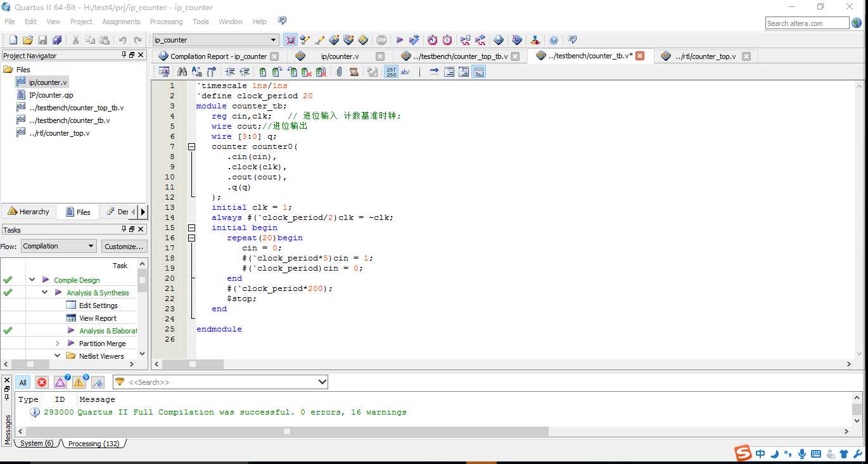The image size is (868, 464).
Task: Toggle the suppressed messages filter flag
Action: pyautogui.click(x=98, y=382)
